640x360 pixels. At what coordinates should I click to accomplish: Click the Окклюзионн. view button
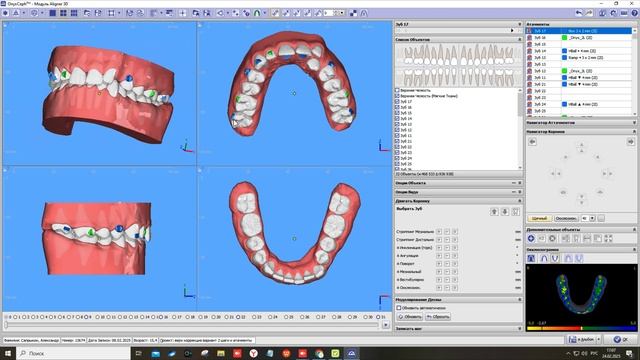coord(566,218)
